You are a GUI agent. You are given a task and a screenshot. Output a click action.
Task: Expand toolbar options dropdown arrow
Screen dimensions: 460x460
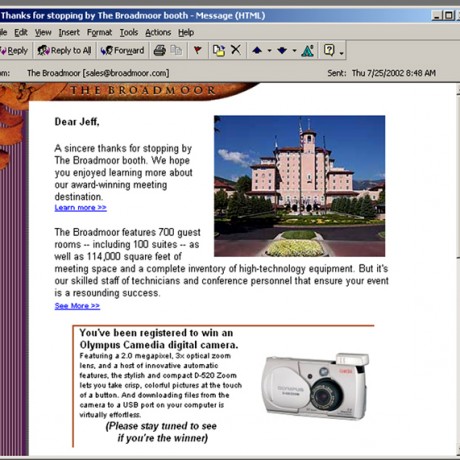(342, 52)
